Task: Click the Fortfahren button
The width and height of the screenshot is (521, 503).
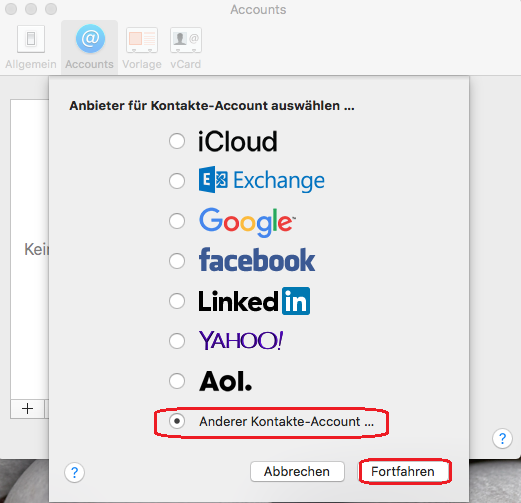Action: pos(404,471)
